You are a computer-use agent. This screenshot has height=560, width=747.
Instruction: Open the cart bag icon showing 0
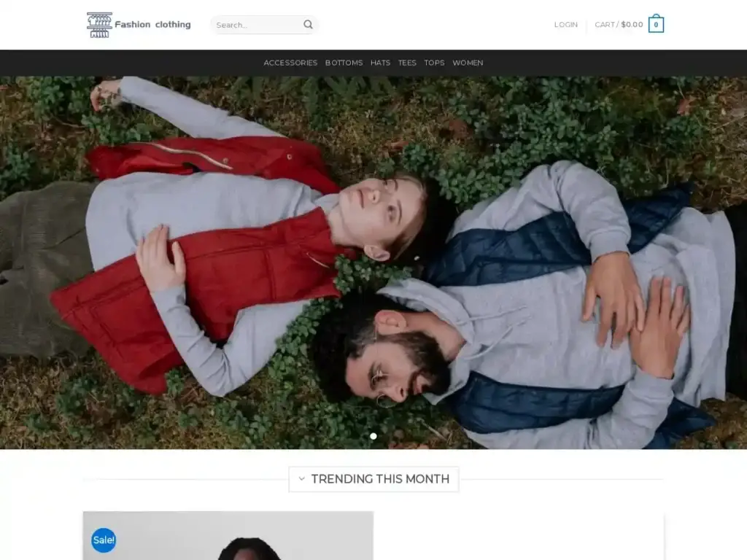tap(656, 25)
